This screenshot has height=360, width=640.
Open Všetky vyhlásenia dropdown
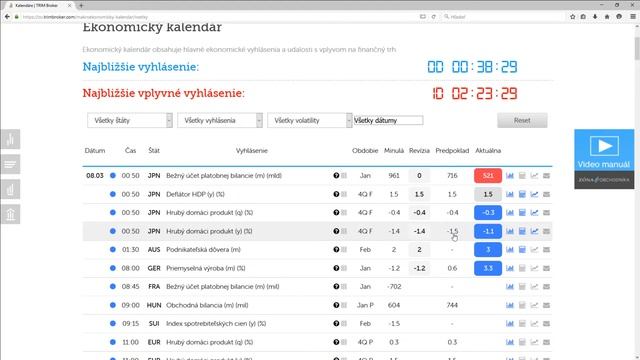click(220, 120)
